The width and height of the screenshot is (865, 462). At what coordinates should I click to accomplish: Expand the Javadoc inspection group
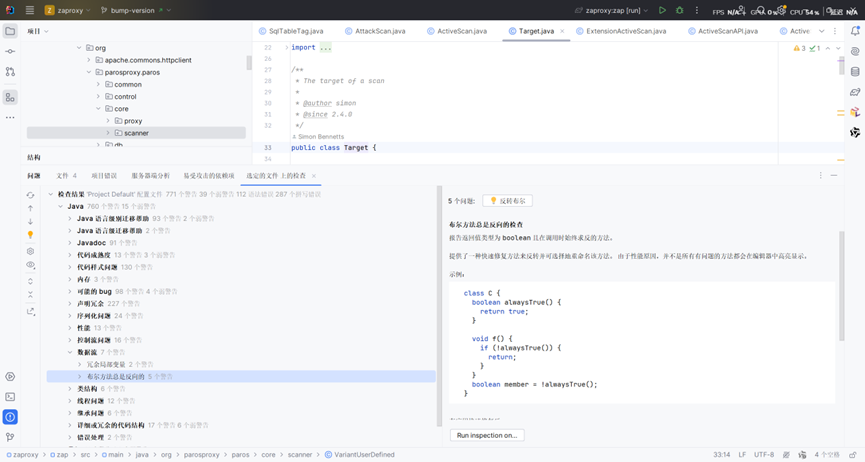click(x=70, y=243)
